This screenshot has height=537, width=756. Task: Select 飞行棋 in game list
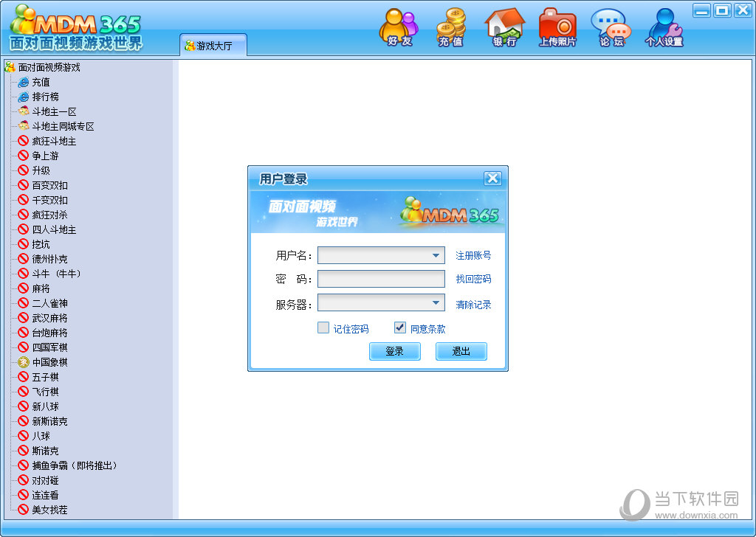[45, 392]
